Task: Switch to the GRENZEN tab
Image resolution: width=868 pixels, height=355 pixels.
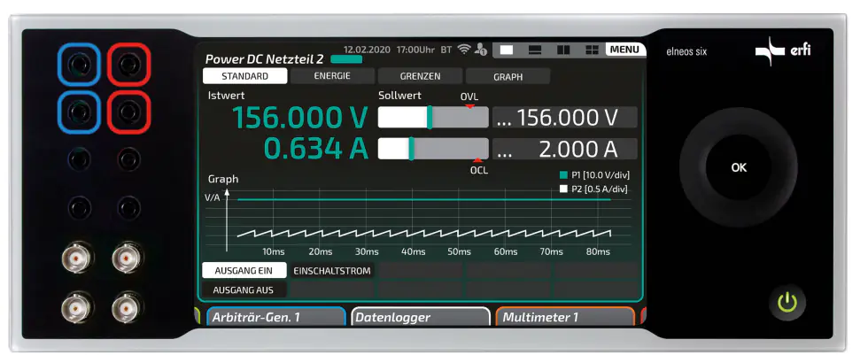Action: click(419, 76)
